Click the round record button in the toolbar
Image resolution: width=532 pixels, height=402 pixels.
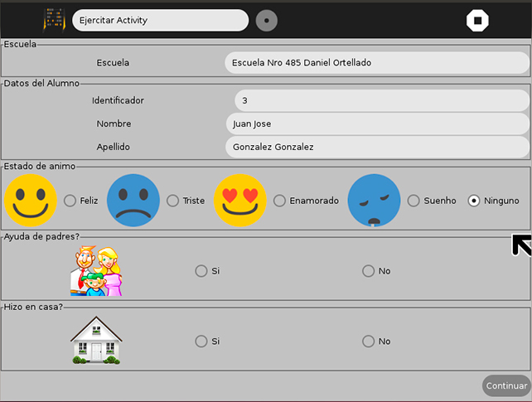(x=267, y=21)
